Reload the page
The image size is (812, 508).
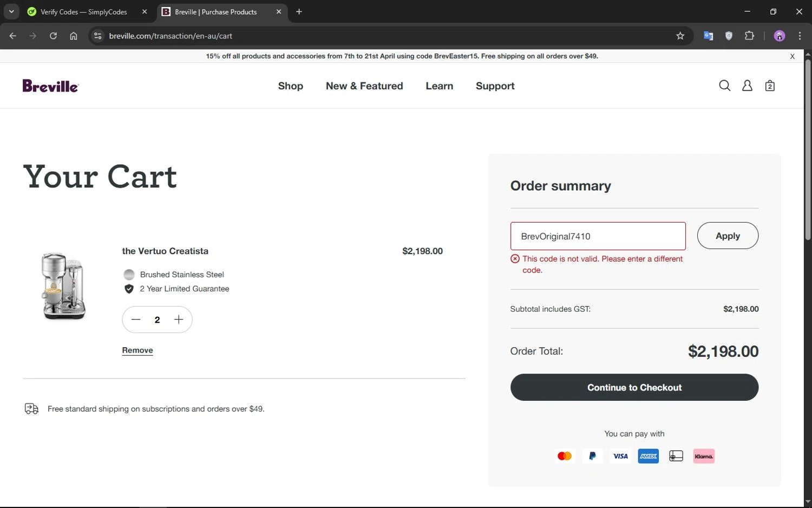[x=53, y=36]
